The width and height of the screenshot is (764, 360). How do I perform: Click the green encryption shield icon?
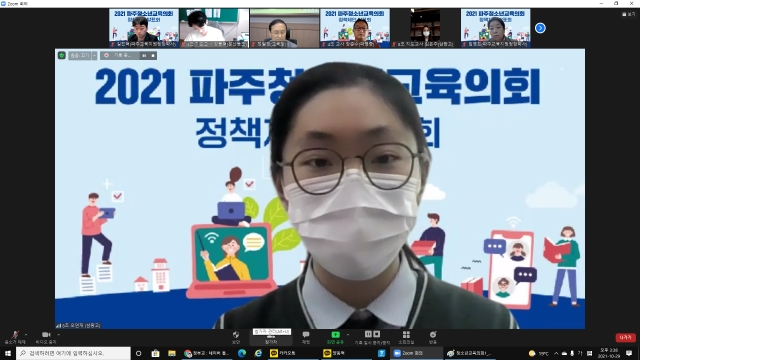(61, 56)
